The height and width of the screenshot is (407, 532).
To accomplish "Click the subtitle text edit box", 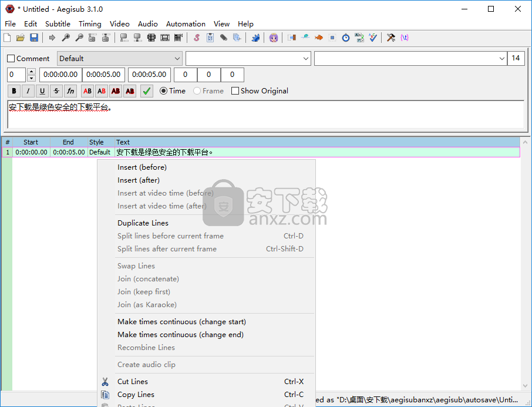I will (x=265, y=115).
